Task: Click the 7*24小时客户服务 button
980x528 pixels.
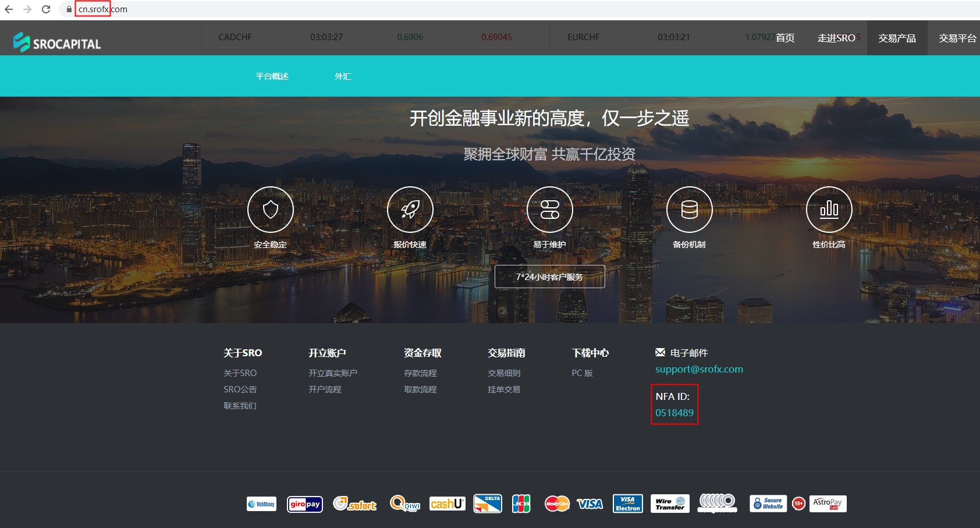Action: pos(550,277)
